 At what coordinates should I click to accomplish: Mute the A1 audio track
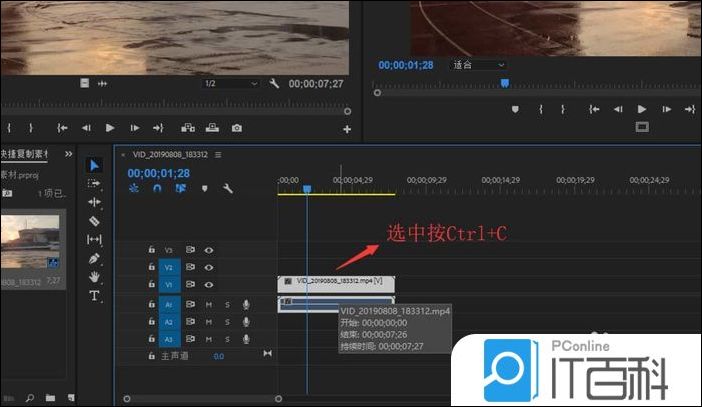[x=209, y=304]
